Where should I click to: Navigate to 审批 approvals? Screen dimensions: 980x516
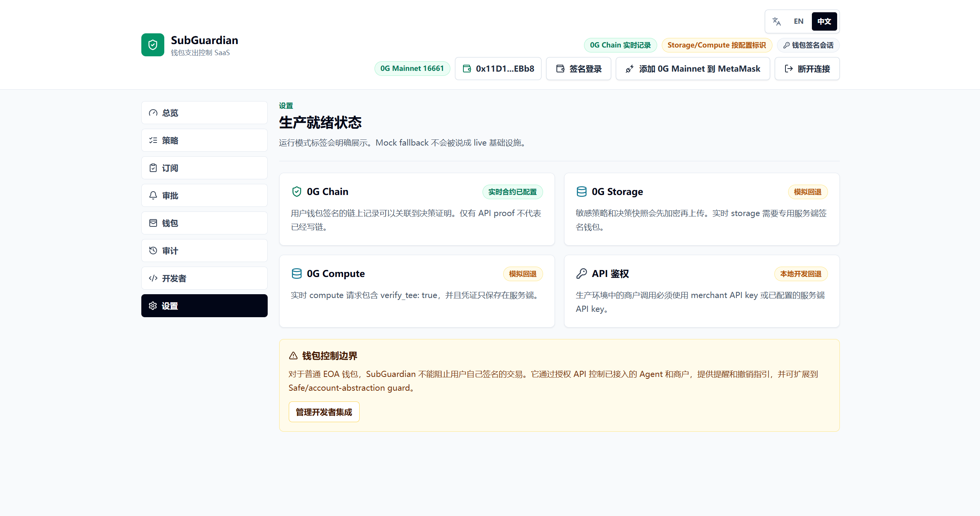[205, 195]
